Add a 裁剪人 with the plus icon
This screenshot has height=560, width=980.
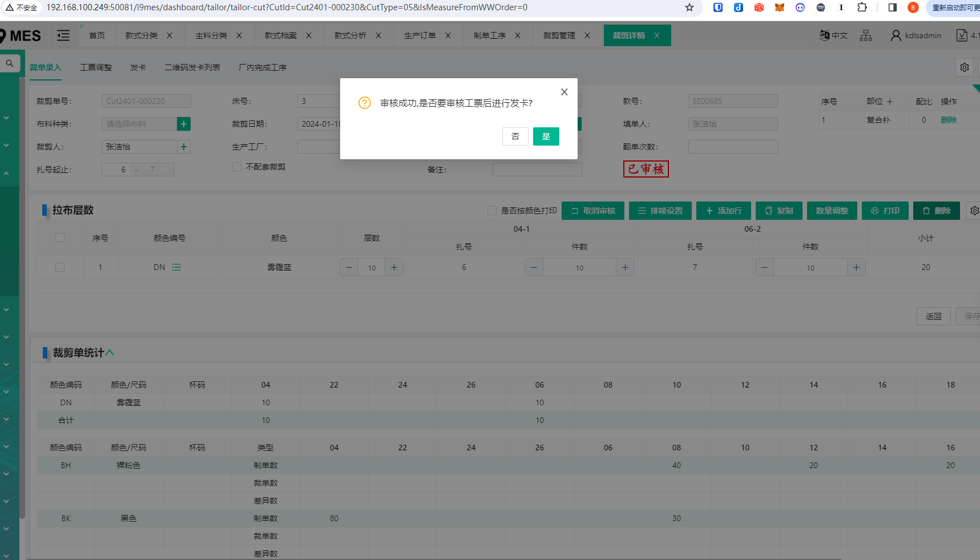click(184, 147)
